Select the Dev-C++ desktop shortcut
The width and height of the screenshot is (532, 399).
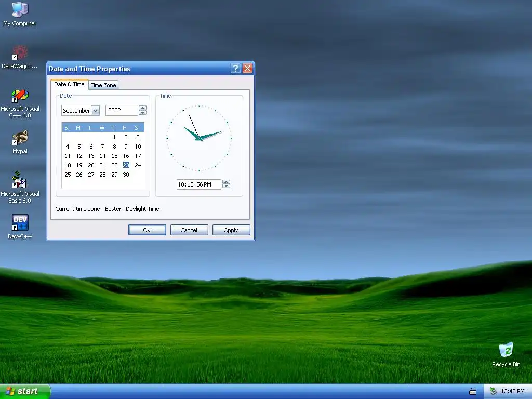point(20,227)
